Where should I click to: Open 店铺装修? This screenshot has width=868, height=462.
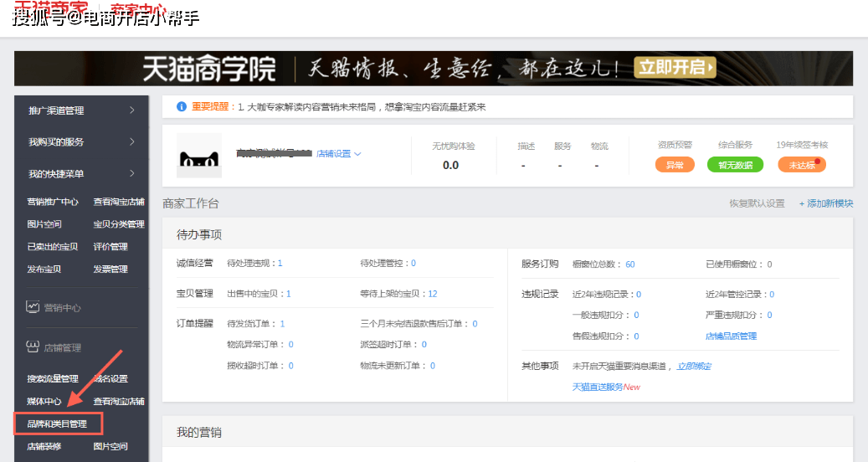44,446
